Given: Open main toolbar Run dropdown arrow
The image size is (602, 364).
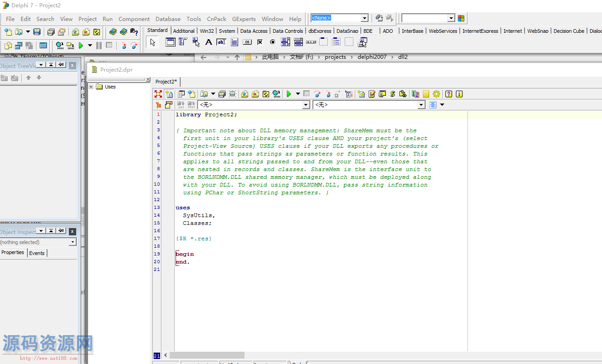Looking at the screenshot, I should click(90, 46).
